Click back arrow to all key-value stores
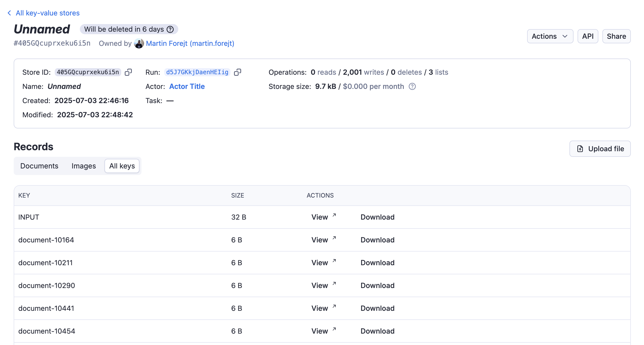 pyautogui.click(x=9, y=13)
